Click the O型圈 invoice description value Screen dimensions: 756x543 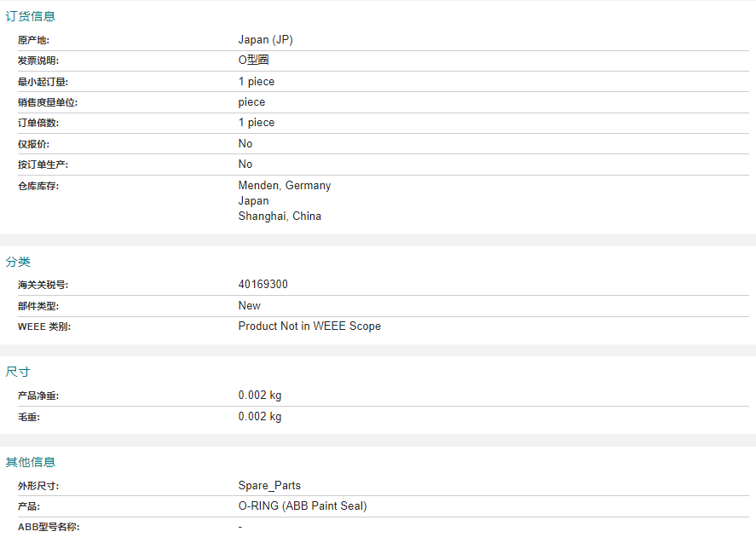coord(254,61)
